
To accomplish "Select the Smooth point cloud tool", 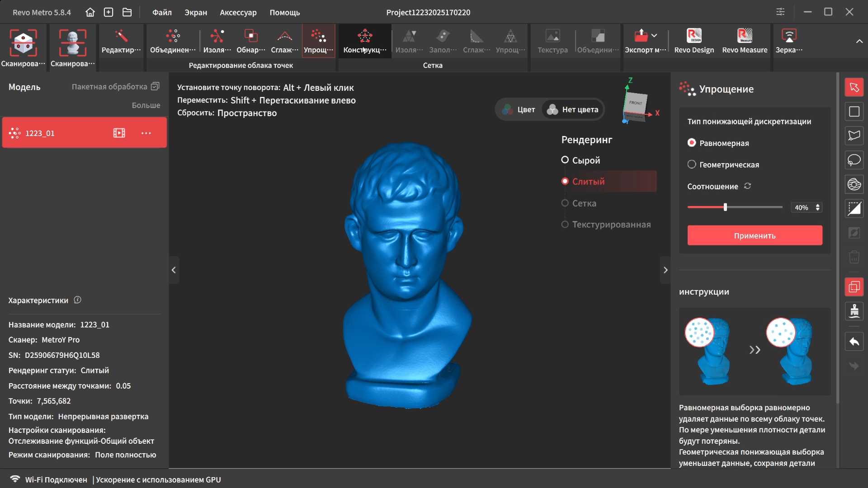I will click(284, 41).
